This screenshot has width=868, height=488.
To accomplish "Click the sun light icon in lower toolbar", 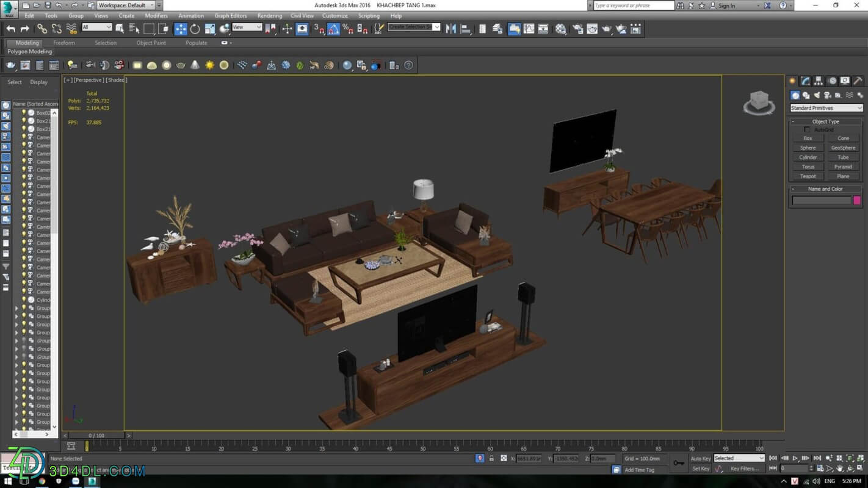I will click(210, 65).
